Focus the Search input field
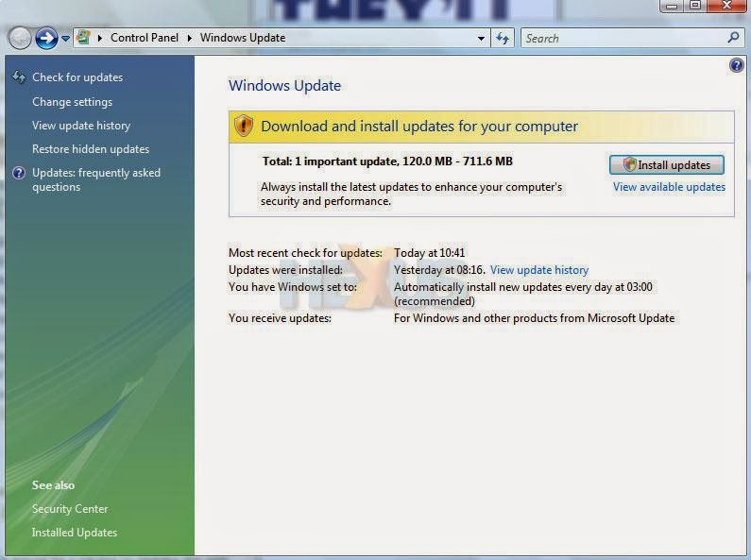This screenshot has width=751, height=560. click(x=623, y=39)
